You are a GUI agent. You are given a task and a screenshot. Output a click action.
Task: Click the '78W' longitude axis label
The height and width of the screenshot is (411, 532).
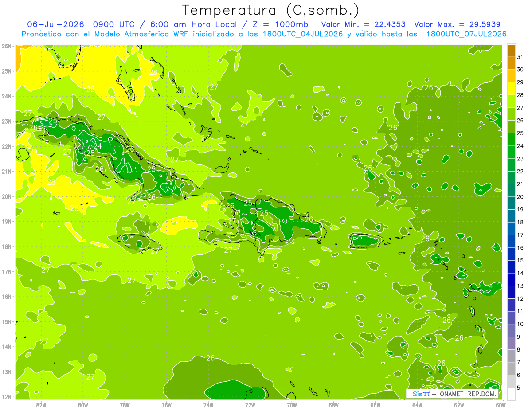click(125, 405)
